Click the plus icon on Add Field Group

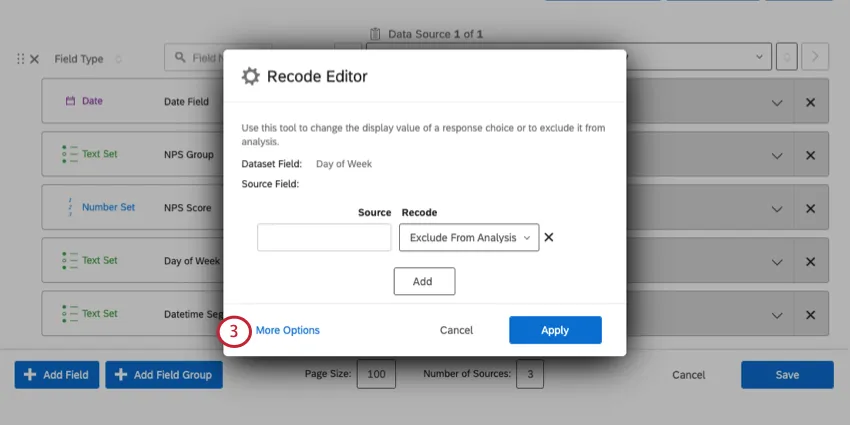(x=121, y=375)
